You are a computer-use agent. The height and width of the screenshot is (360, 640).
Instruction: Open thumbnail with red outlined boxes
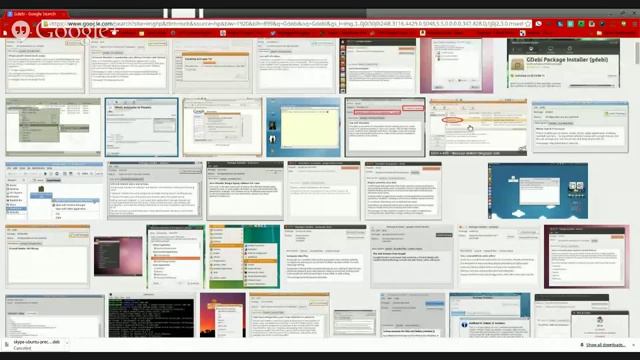click(384, 127)
